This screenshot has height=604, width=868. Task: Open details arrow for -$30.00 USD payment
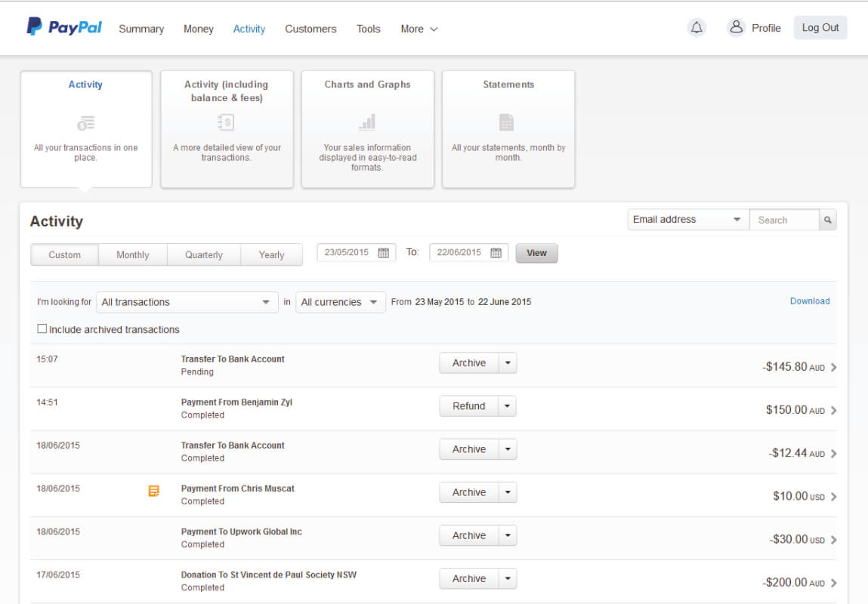[x=834, y=540]
